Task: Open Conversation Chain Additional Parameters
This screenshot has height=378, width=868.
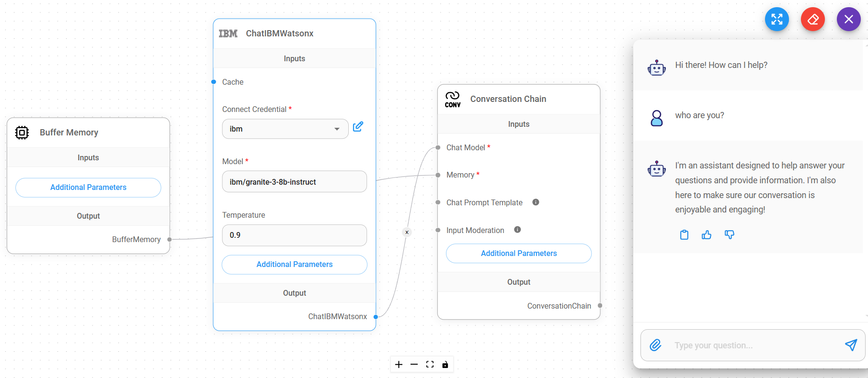Action: [518, 254]
